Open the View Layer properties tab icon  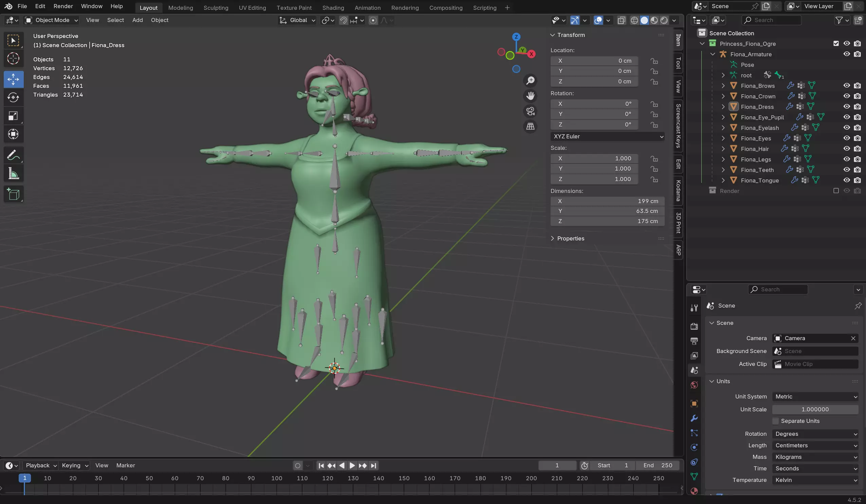click(x=694, y=356)
